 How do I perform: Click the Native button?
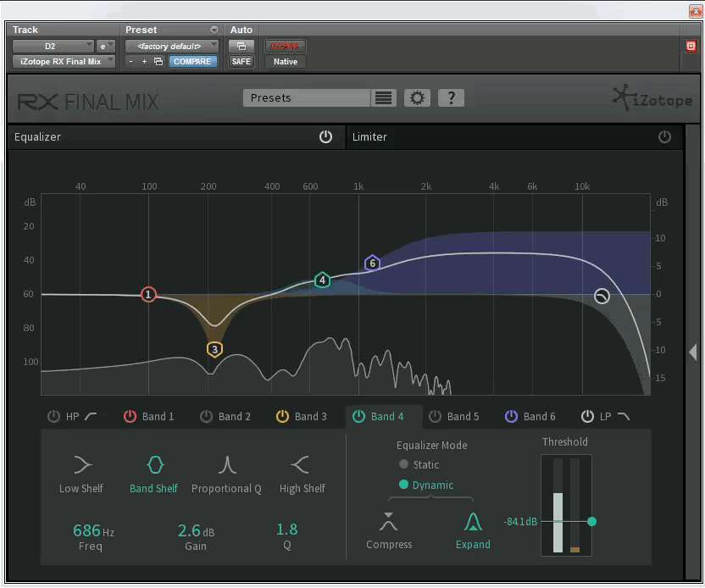pos(286,62)
